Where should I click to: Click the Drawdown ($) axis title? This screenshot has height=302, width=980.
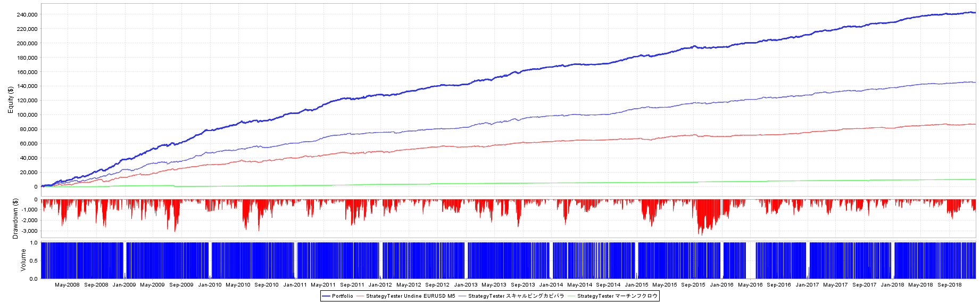15,218
